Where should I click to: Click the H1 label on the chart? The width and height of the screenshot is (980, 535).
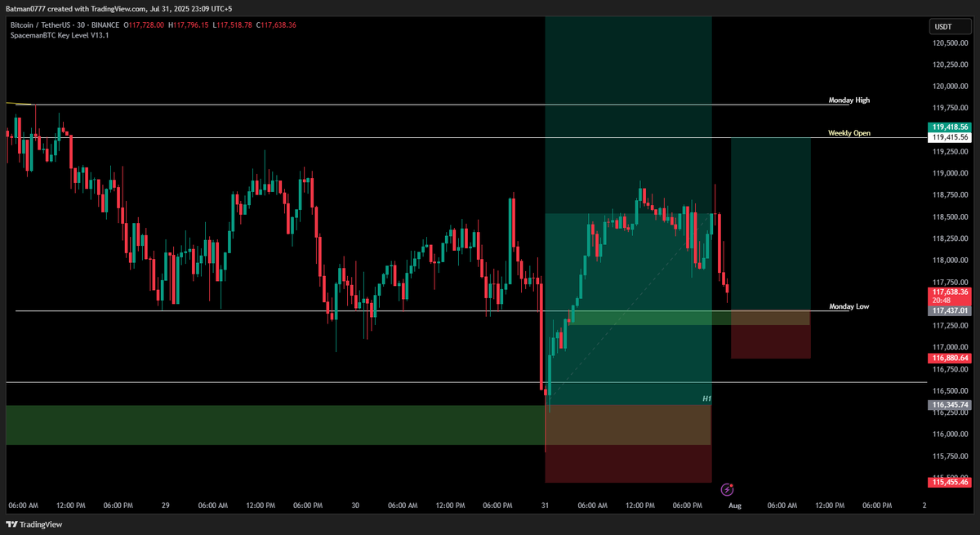(x=707, y=399)
